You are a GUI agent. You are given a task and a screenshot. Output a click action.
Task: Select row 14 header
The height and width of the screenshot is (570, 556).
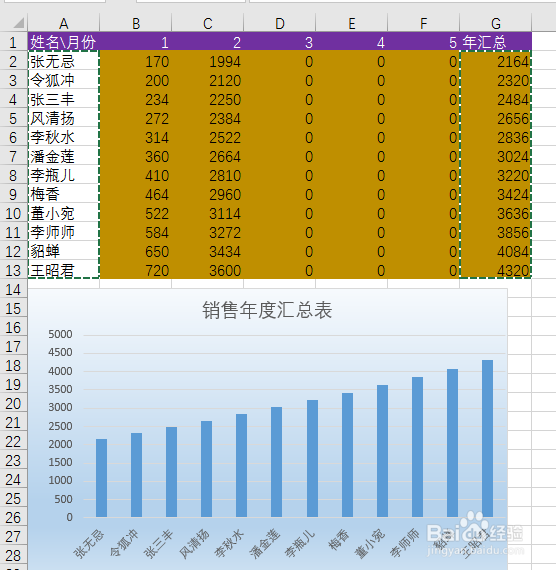[13, 289]
